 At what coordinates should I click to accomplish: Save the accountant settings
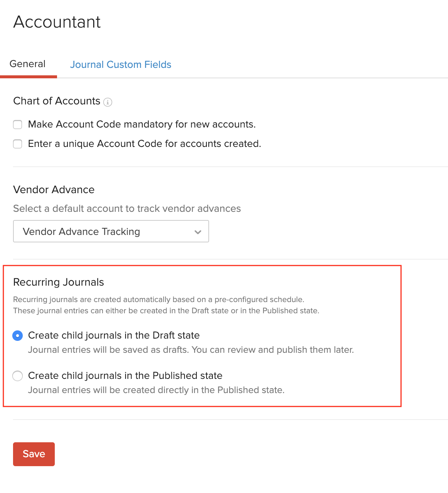34,454
